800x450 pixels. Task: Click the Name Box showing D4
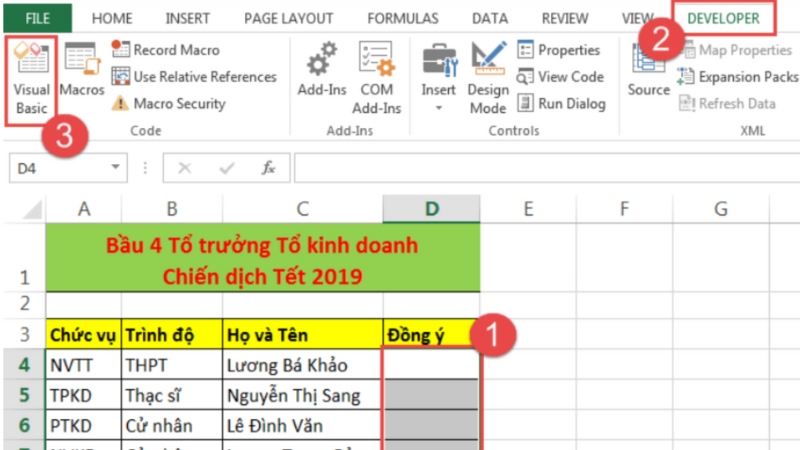click(x=59, y=168)
